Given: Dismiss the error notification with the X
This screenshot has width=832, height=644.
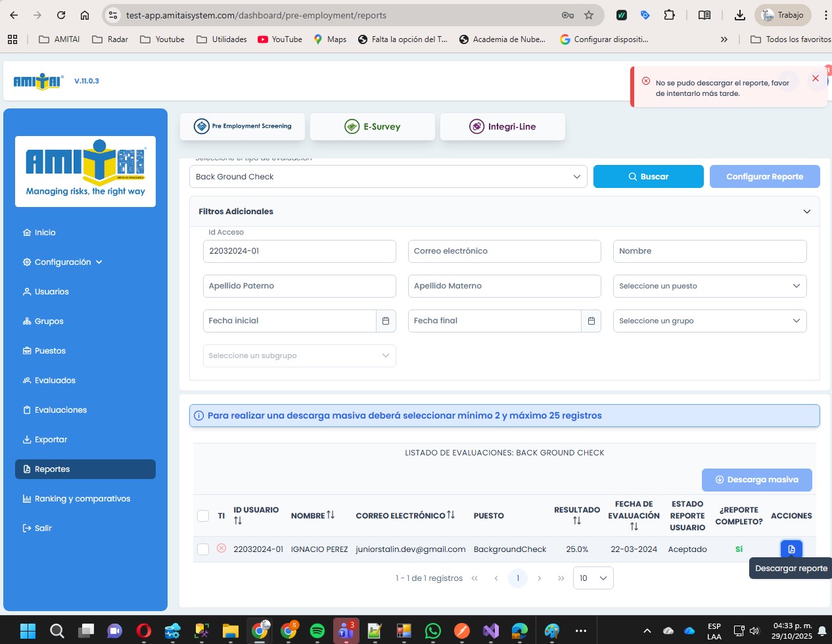Looking at the screenshot, I should (815, 79).
